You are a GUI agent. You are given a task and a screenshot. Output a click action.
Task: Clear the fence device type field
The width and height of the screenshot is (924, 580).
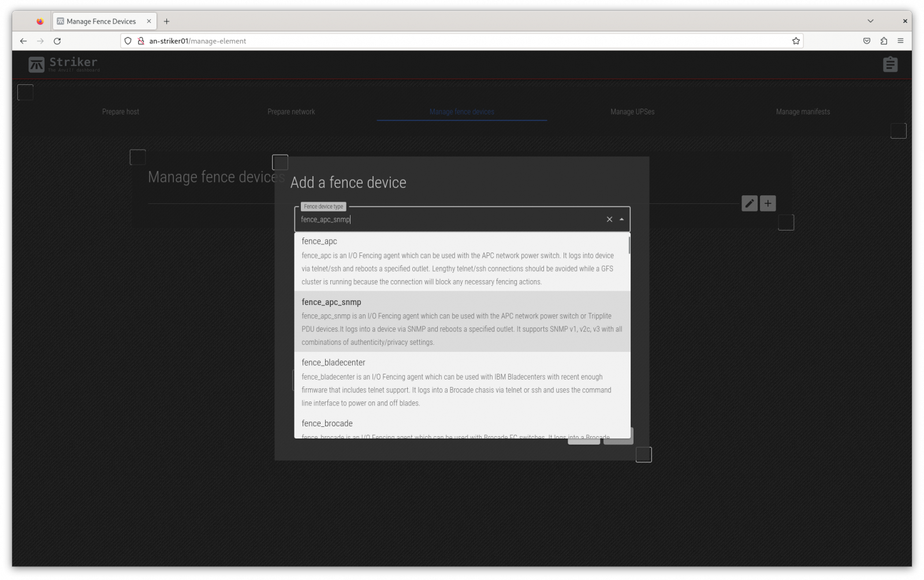click(609, 220)
